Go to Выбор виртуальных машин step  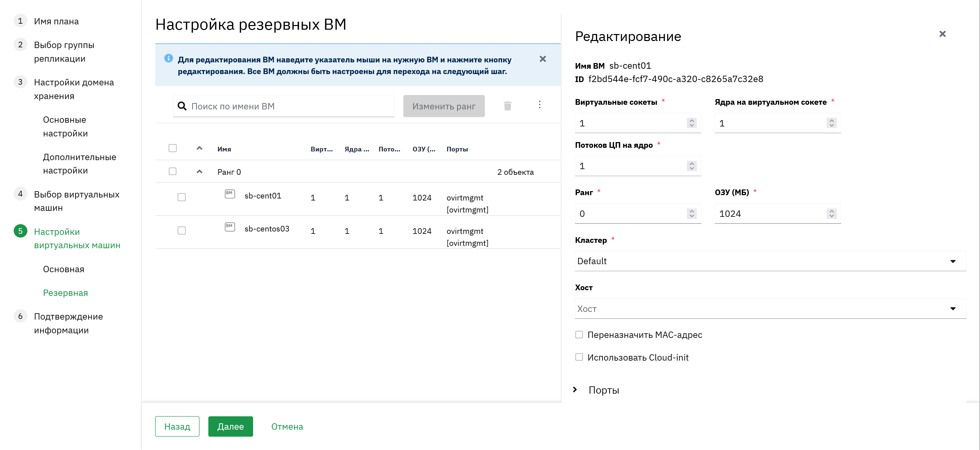76,201
